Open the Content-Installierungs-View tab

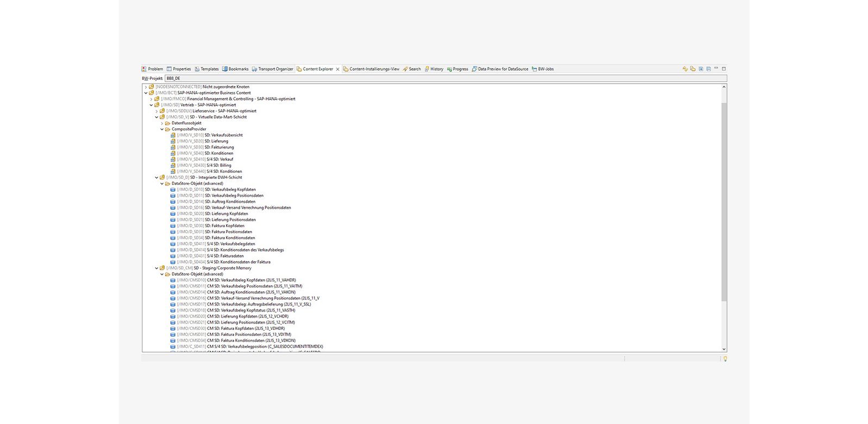(371, 69)
